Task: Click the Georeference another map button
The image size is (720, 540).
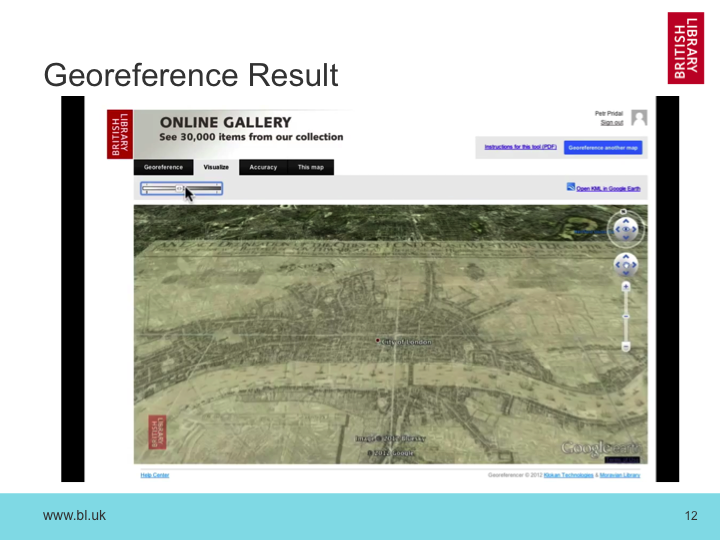Action: tap(603, 147)
